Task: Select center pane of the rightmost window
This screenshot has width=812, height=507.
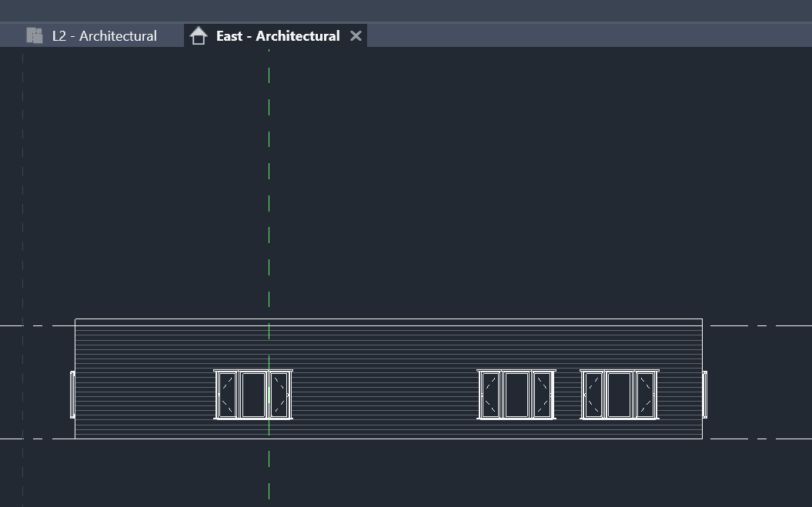Action: tap(619, 395)
